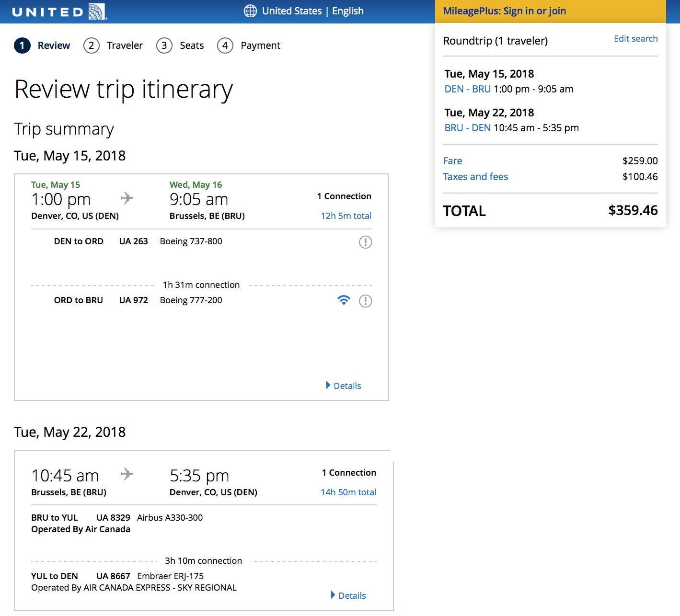Go to the Payment step
Screen dimensions: 680x616
pos(260,46)
